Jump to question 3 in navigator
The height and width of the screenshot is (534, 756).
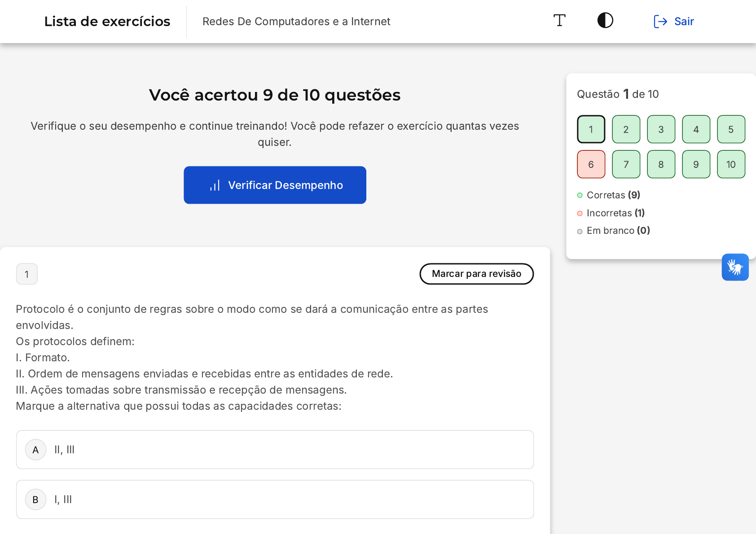point(661,129)
